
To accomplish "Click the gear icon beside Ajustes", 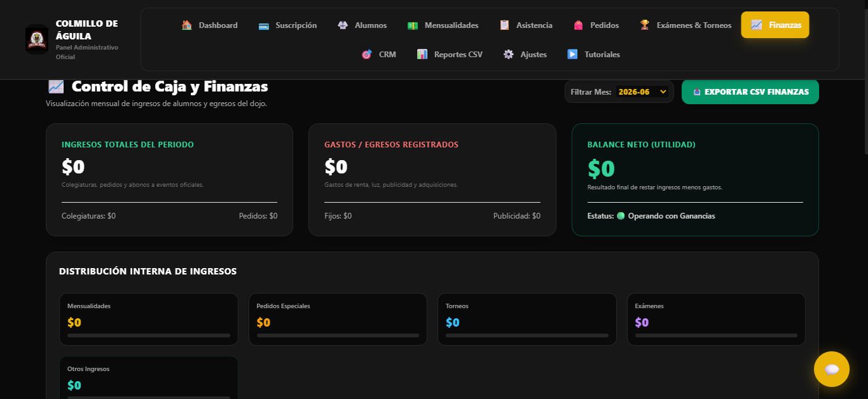I will pos(509,55).
